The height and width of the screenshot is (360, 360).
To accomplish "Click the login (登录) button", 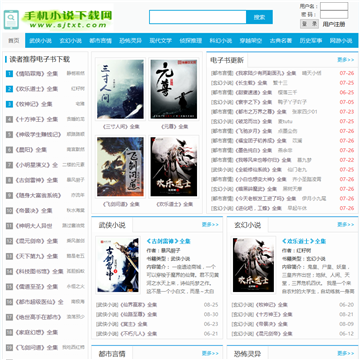I will [x=310, y=24].
